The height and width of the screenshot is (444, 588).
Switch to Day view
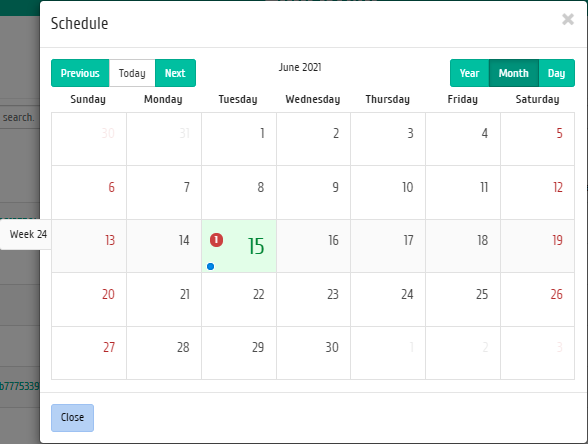(x=556, y=73)
